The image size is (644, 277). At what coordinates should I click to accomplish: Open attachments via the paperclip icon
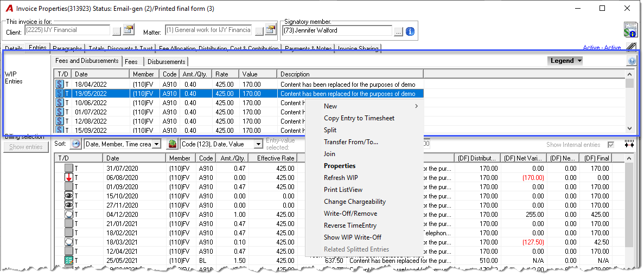click(x=631, y=47)
